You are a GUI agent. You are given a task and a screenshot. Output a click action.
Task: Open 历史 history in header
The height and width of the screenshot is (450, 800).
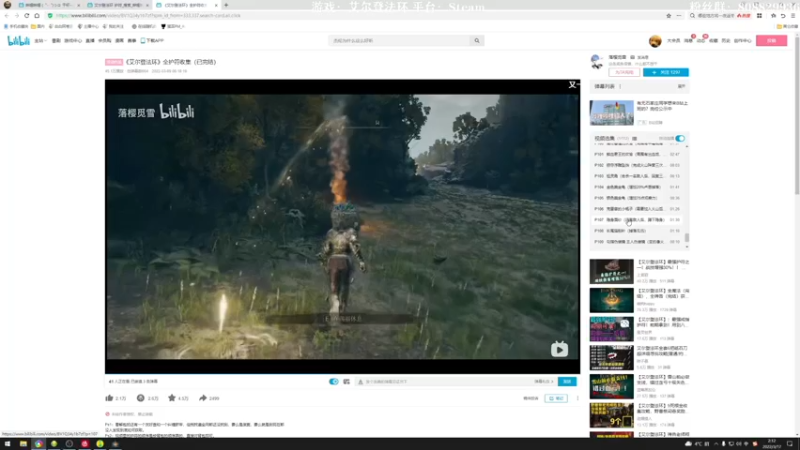(726, 41)
